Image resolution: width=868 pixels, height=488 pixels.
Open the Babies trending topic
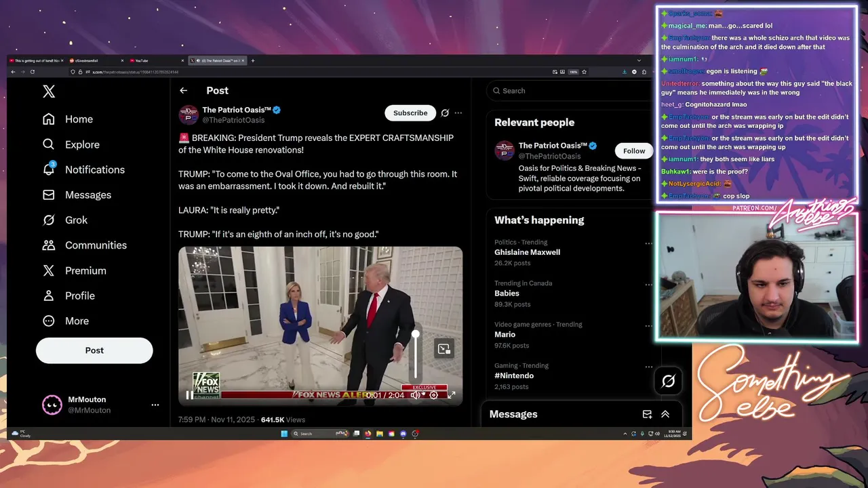click(507, 293)
